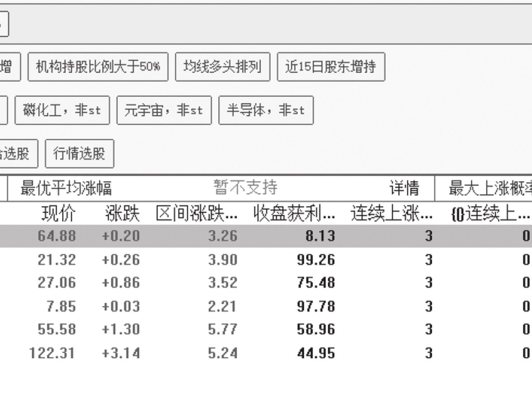Screen dimensions: 532x399
Task: Click the 3.52 interval change cell
Action: coord(223,283)
